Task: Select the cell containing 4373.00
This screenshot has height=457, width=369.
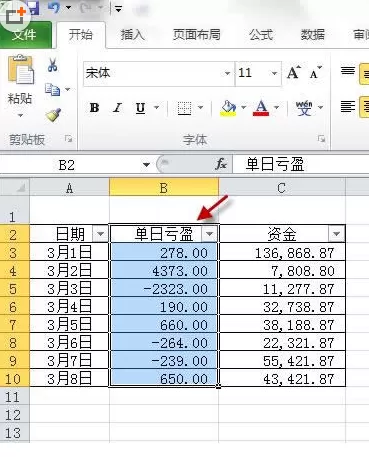Action: (164, 270)
